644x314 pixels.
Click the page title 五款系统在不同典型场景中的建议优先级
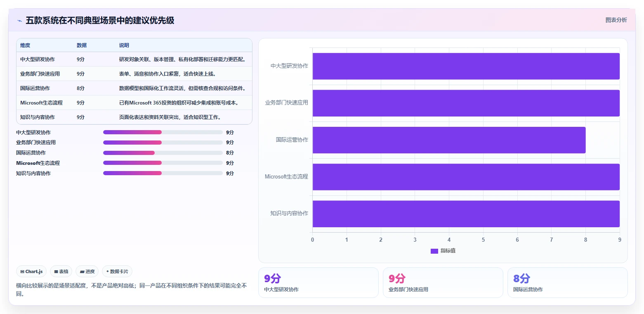(x=100, y=20)
